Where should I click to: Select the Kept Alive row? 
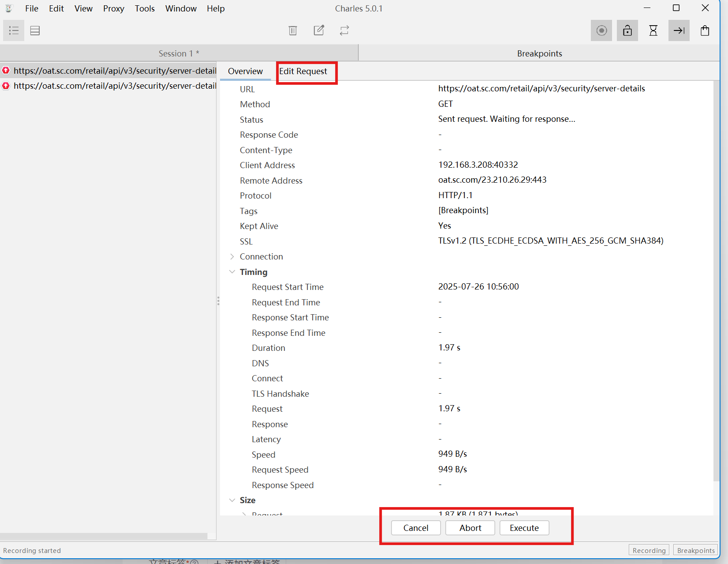467,226
